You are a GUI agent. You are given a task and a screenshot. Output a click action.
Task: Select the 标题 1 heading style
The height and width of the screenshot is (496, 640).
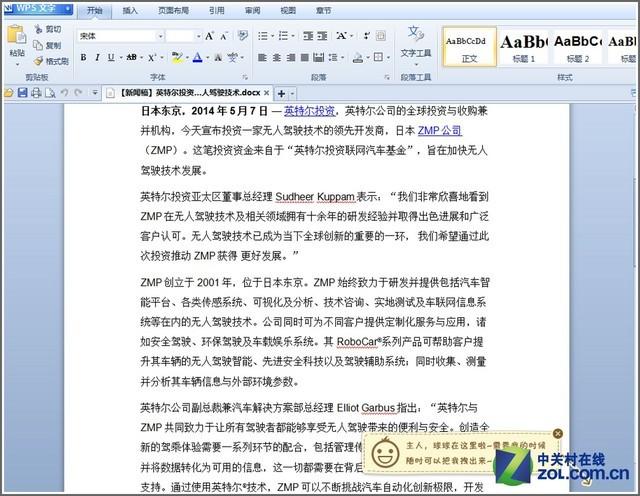click(523, 47)
